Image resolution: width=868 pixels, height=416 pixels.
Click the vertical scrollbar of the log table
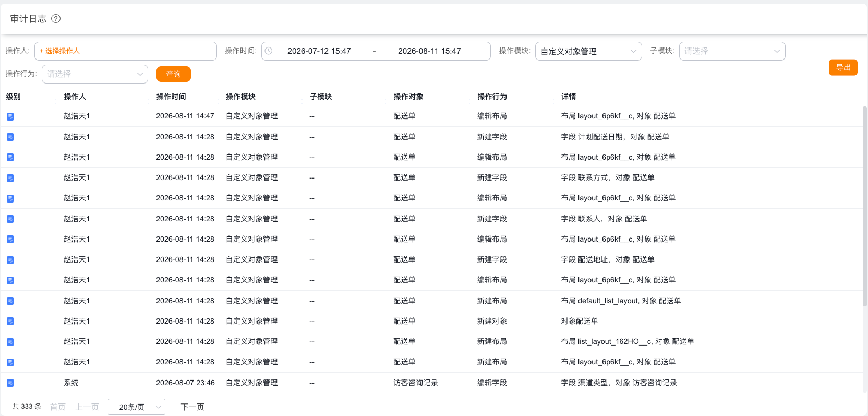(x=864, y=206)
